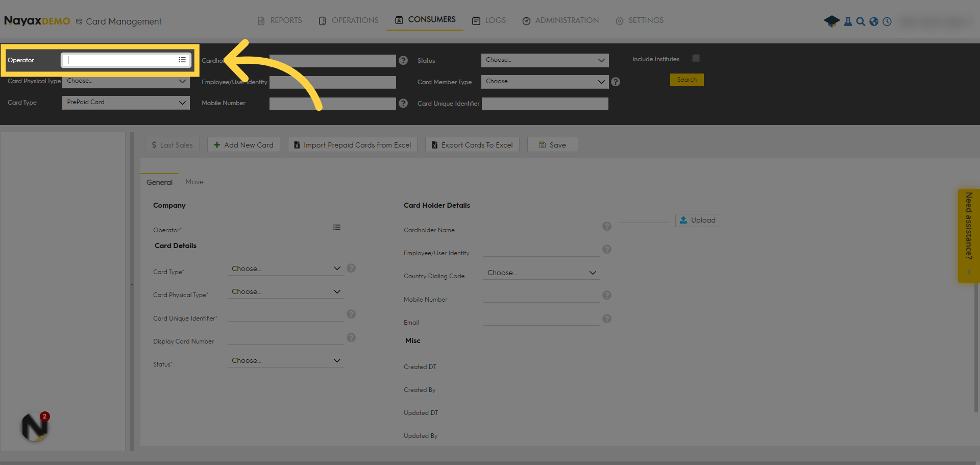This screenshot has width=980, height=465.
Task: Open the graduation cap academy icon
Action: tap(831, 21)
